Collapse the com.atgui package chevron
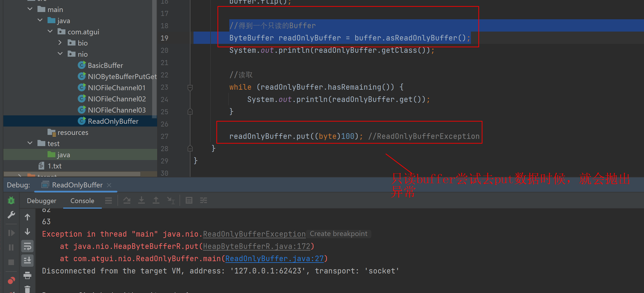Screen dimensions: 644x293 coord(50,32)
